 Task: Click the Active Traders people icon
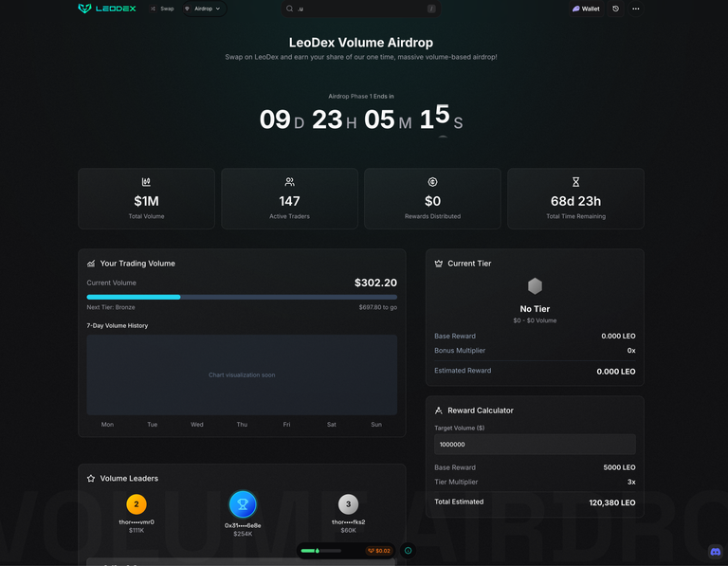click(289, 181)
